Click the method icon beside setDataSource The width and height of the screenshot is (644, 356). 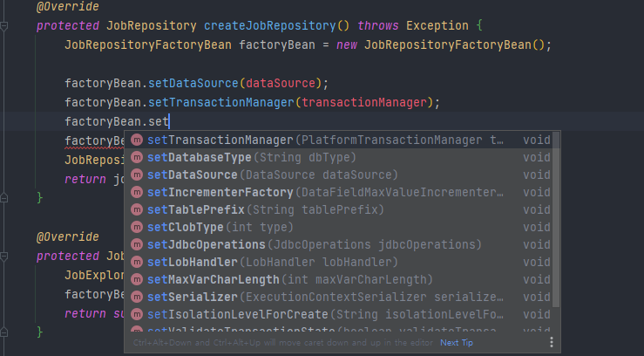137,175
